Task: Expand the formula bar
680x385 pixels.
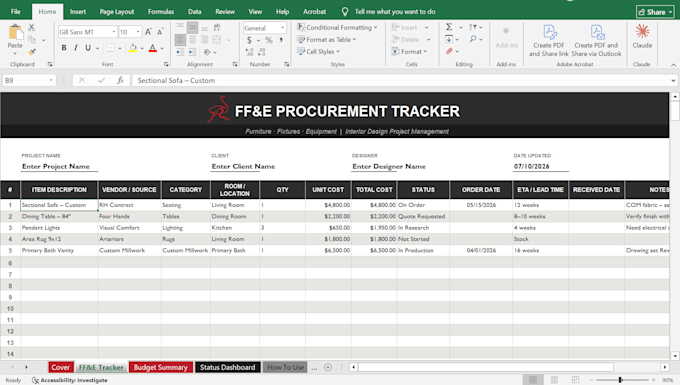Action: point(673,80)
